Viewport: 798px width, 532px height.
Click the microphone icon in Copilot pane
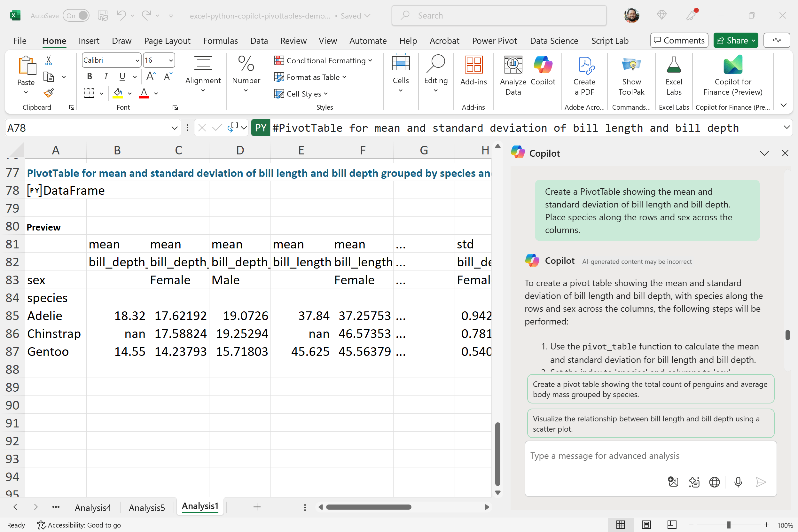(738, 482)
